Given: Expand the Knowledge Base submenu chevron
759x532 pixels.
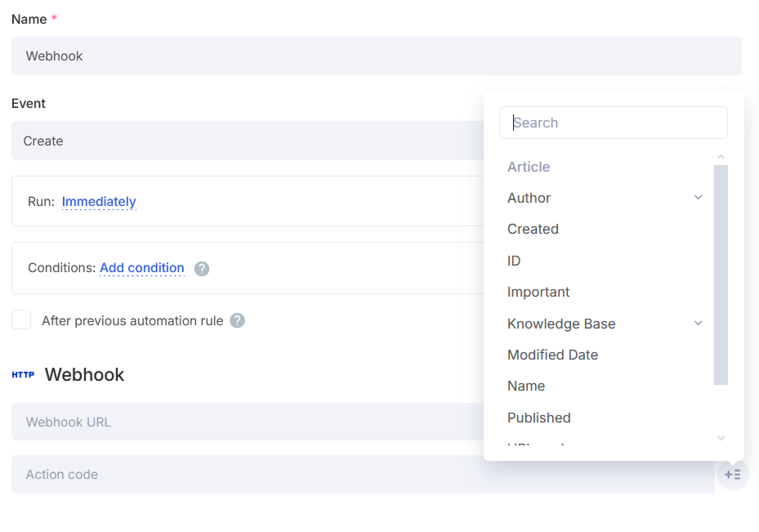Looking at the screenshot, I should (x=698, y=324).
